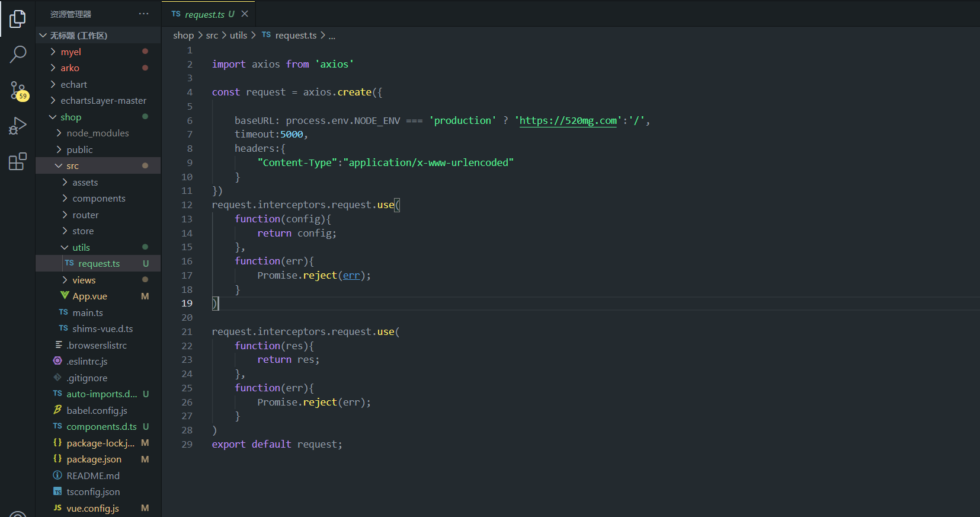Viewport: 980px width, 517px height.
Task: Expand the views folder
Action: click(98, 280)
